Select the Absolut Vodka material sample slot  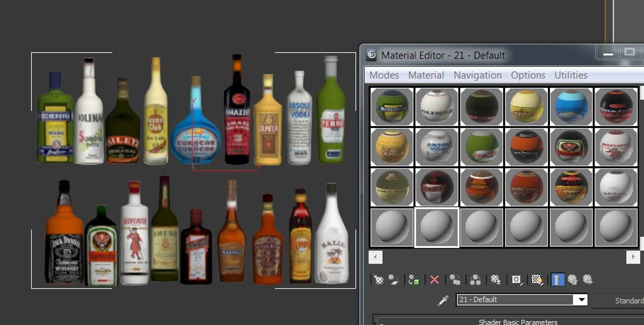click(437, 147)
